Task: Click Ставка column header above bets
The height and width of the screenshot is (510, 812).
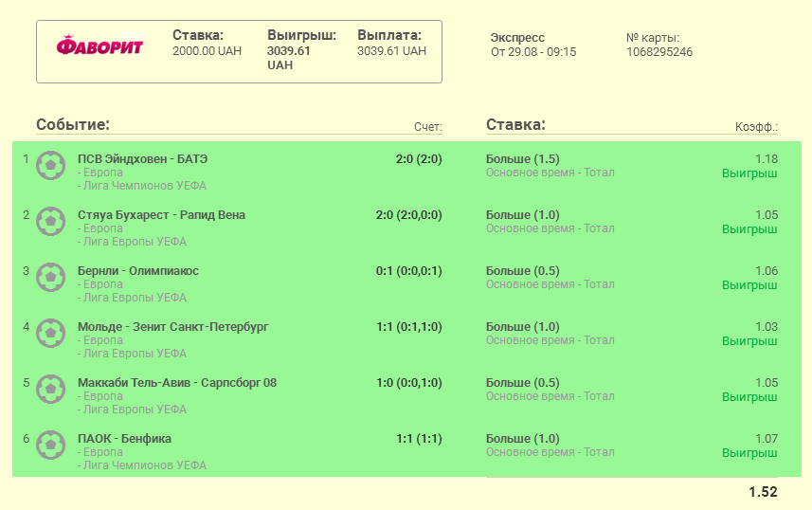Action: click(x=515, y=124)
